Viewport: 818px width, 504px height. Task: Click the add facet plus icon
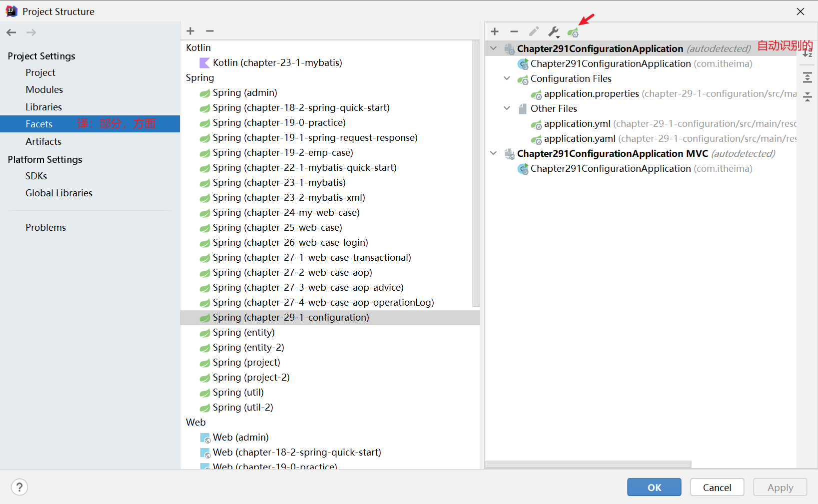[190, 31]
